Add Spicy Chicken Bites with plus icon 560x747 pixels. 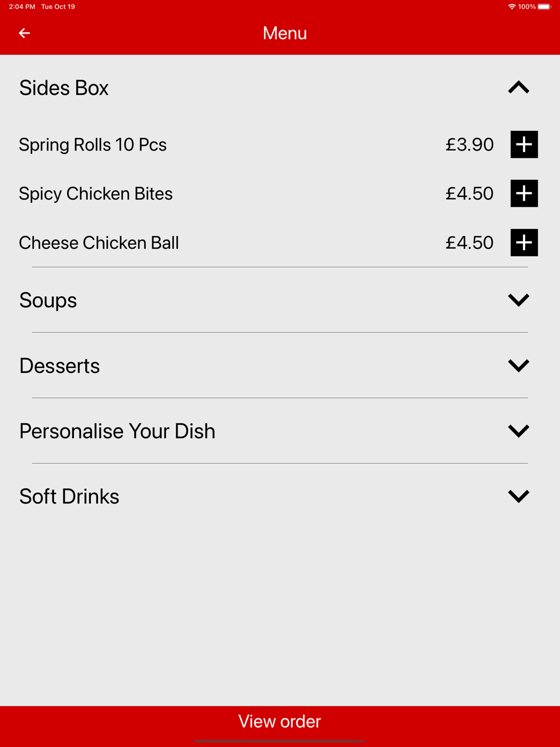524,193
